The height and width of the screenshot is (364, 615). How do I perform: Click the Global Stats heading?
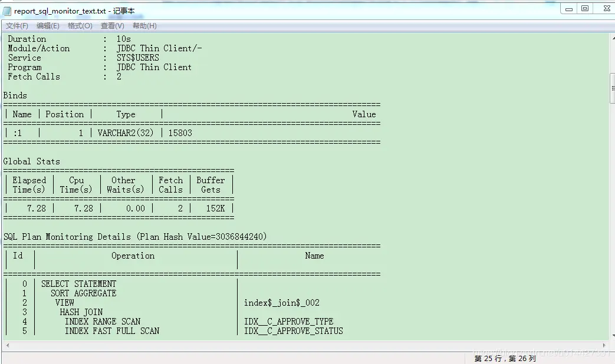click(x=32, y=161)
